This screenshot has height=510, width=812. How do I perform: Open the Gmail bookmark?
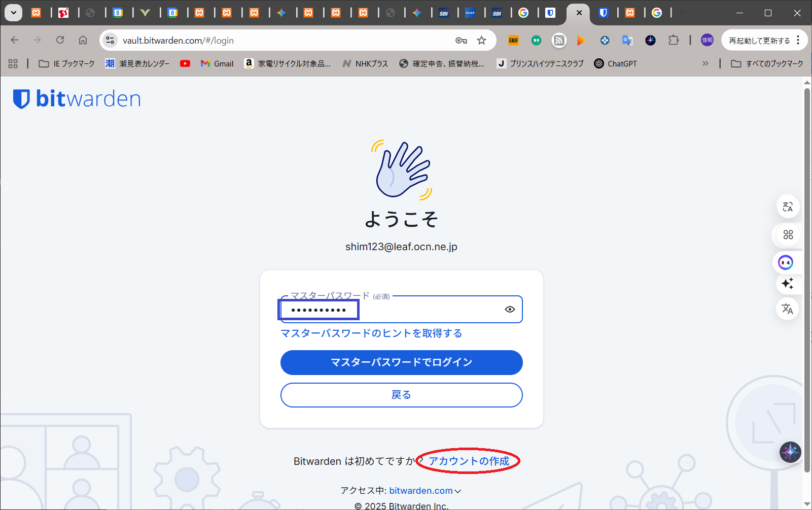(217, 63)
